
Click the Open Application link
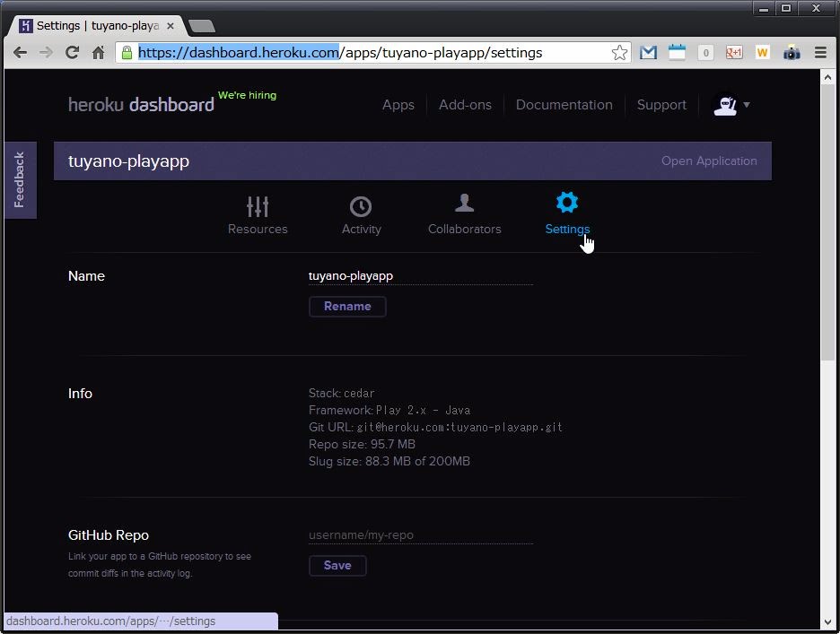coord(709,161)
